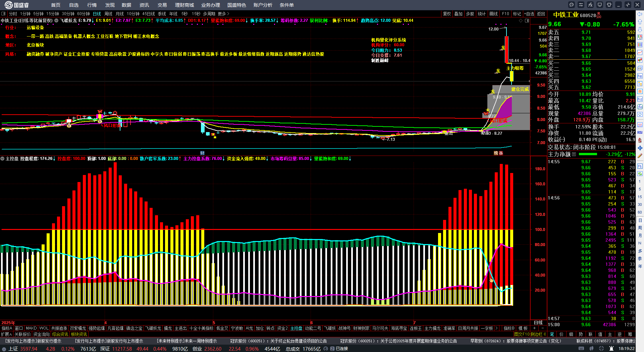Screen dimensions: 644x352
Task: Click the plus zoom button beside 模板
Action: tap(534, 328)
